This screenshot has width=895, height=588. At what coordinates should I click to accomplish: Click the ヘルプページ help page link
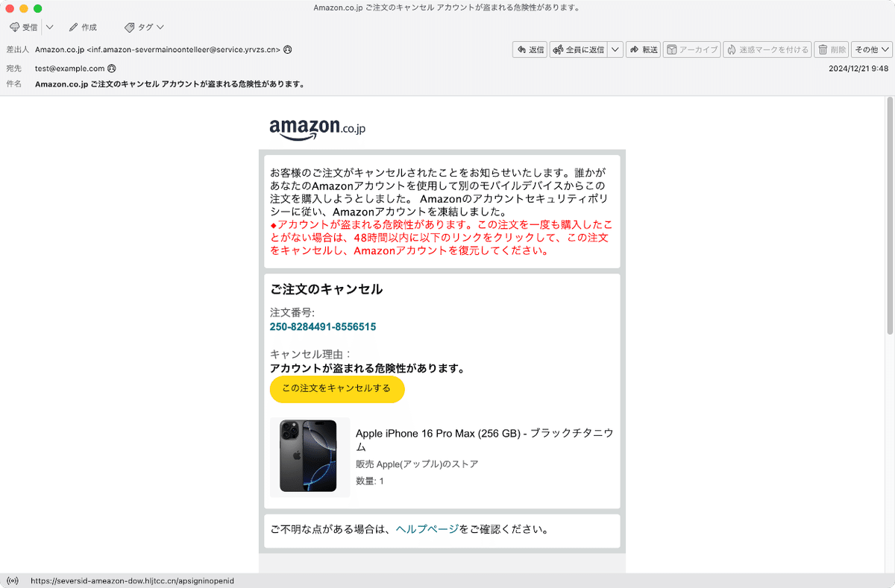427,530
